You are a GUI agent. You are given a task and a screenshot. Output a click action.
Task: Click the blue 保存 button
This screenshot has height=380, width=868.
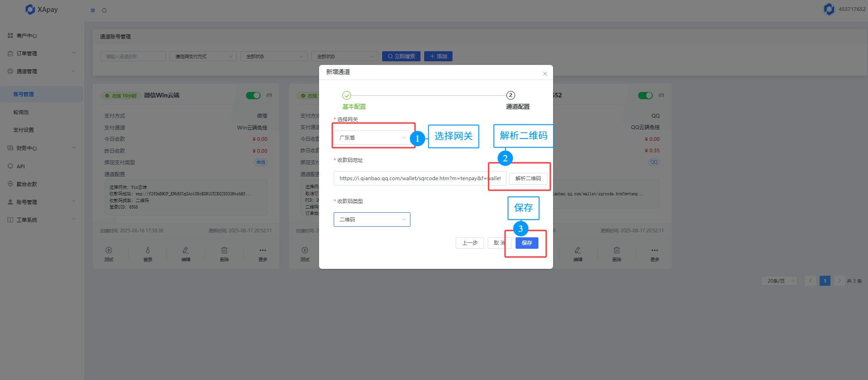pos(527,243)
